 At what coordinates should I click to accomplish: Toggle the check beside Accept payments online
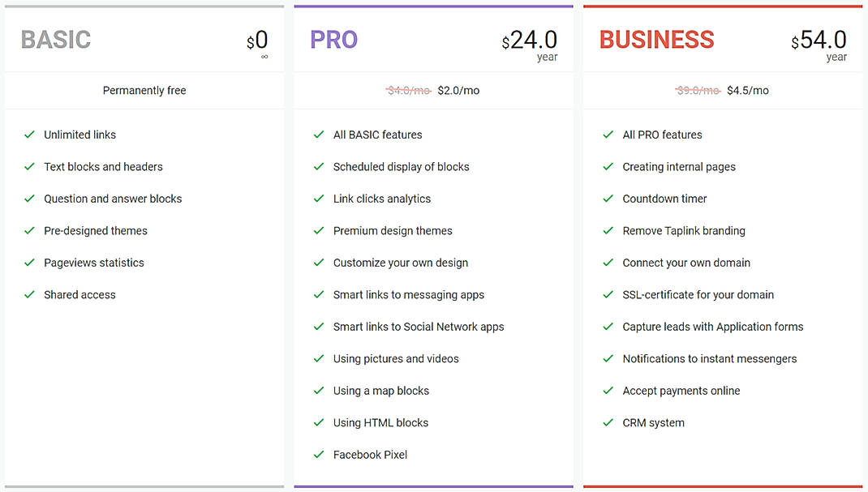[608, 391]
